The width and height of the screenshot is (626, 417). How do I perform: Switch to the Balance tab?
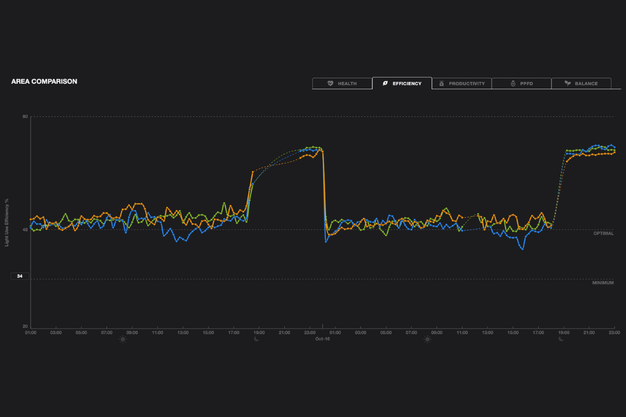[x=581, y=84]
